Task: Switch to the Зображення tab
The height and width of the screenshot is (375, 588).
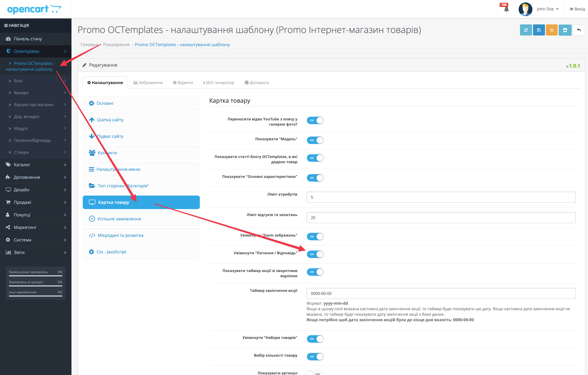Action: point(148,83)
